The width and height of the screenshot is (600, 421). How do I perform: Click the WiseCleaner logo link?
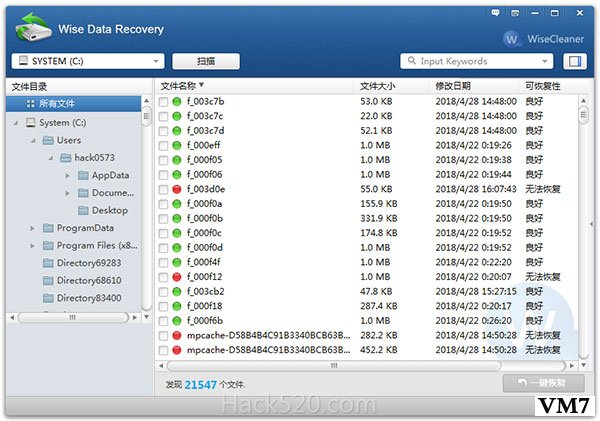[544, 39]
